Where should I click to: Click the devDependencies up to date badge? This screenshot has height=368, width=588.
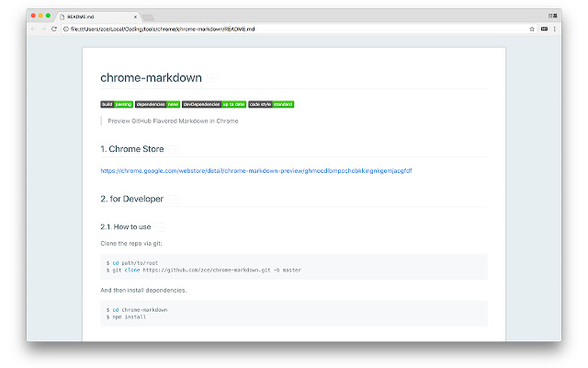[214, 104]
